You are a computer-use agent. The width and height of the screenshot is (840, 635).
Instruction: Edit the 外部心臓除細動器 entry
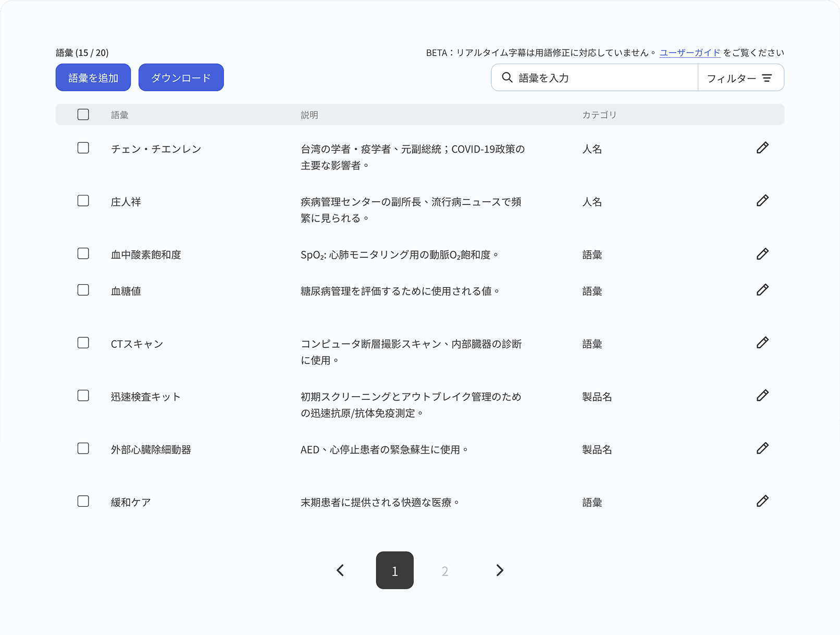pyautogui.click(x=762, y=448)
